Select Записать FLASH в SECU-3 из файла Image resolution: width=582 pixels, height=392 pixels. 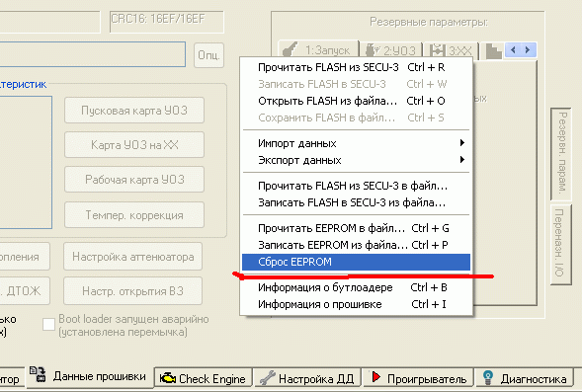(x=356, y=202)
